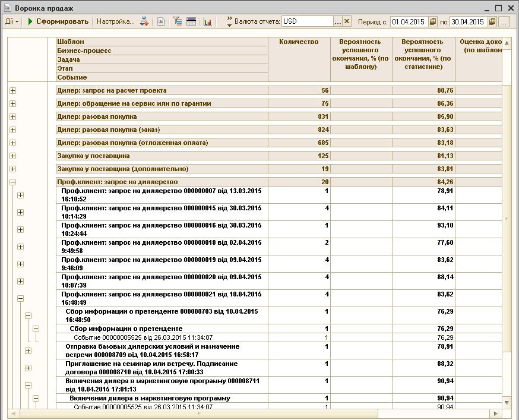Expand row Дилер: разовая покупка (заказ)
This screenshot has height=420, width=519.
coord(13,130)
